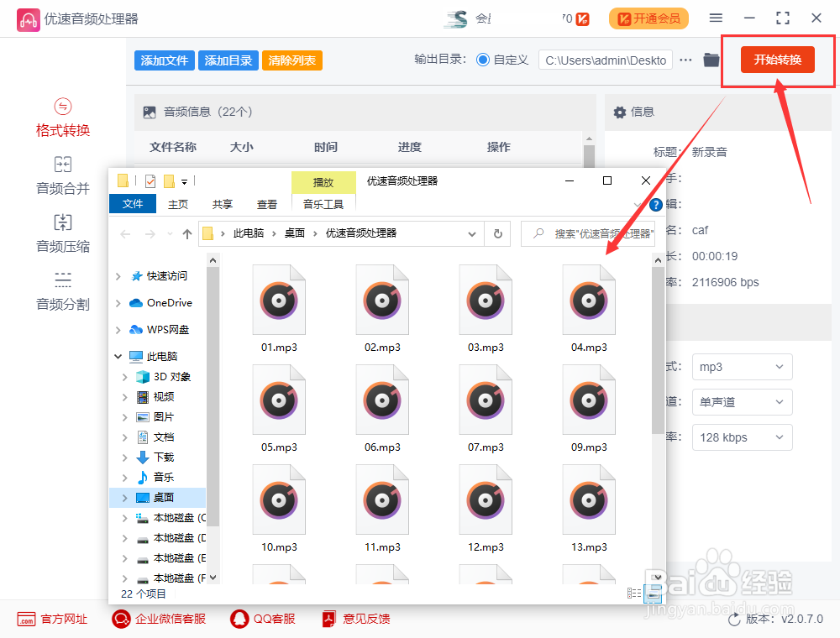Open the 查看 ribbon tab
840x638 pixels.
coord(267,204)
